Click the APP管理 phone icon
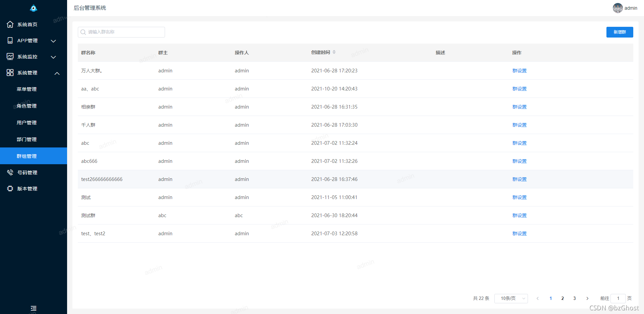 10,41
